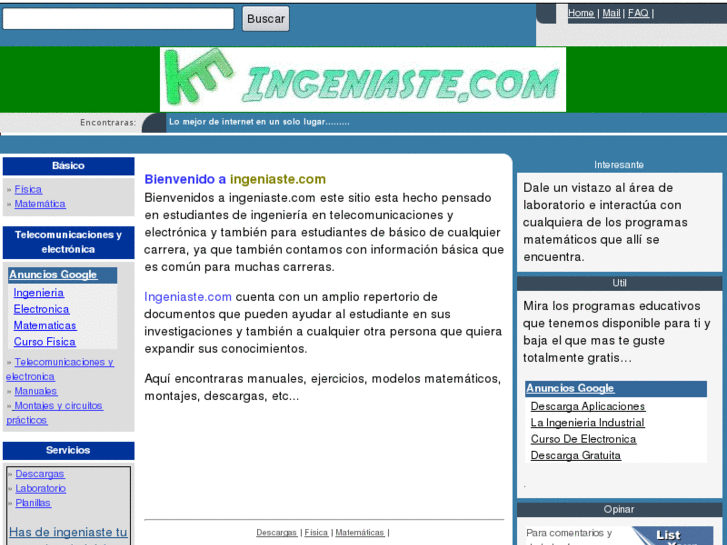Click the Lo mejor de internet slogan
Screen dimensions: 727x545
(259, 122)
